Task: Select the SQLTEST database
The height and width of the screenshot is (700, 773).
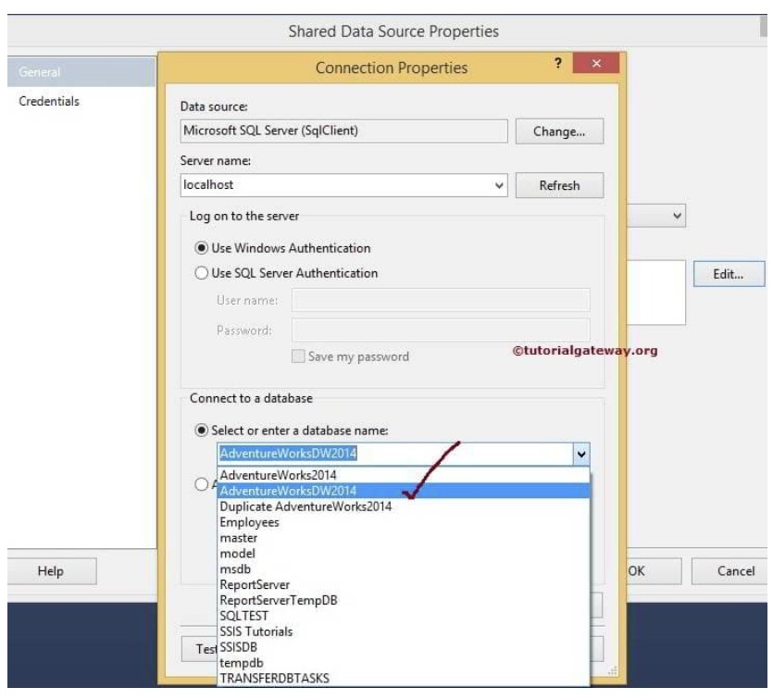Action: pyautogui.click(x=404, y=616)
